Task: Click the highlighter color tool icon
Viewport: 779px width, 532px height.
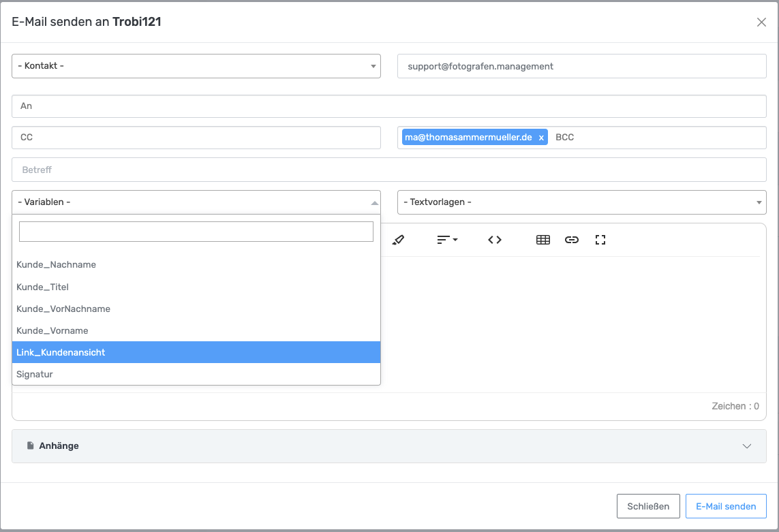Action: pyautogui.click(x=399, y=240)
